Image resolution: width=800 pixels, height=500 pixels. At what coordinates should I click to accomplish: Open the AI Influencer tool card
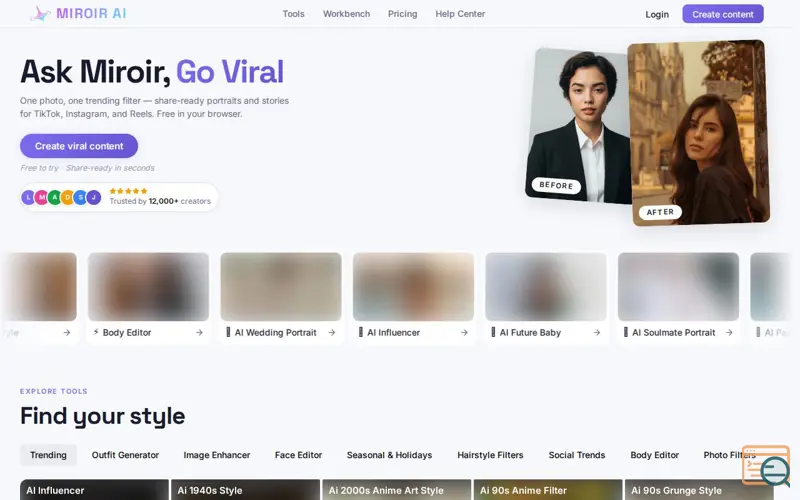pyautogui.click(x=94, y=490)
